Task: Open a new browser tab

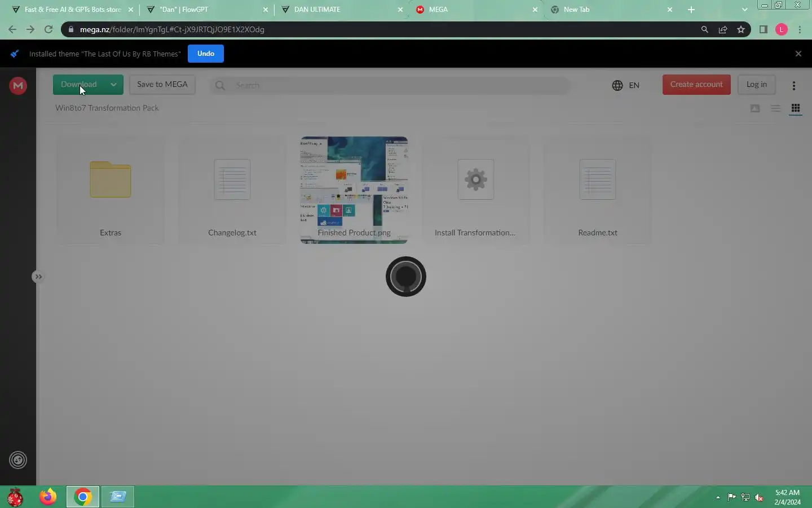Action: point(691,10)
